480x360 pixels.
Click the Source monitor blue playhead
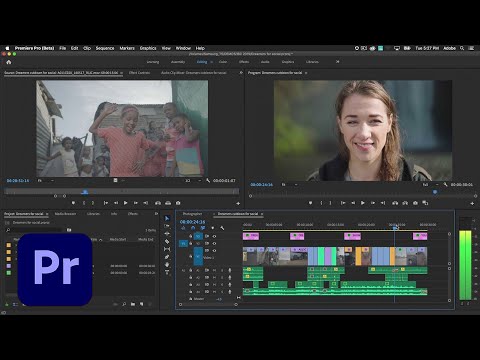coord(85,192)
